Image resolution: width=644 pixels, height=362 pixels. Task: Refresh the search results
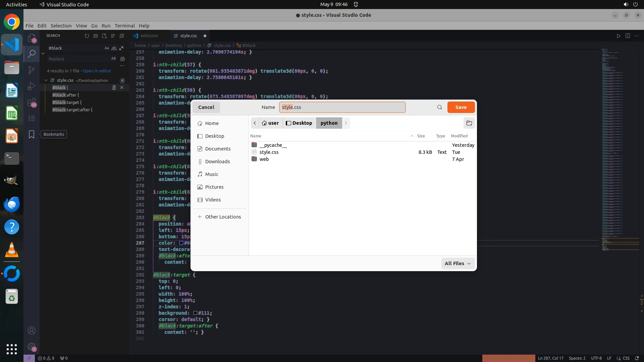pyautogui.click(x=87, y=36)
